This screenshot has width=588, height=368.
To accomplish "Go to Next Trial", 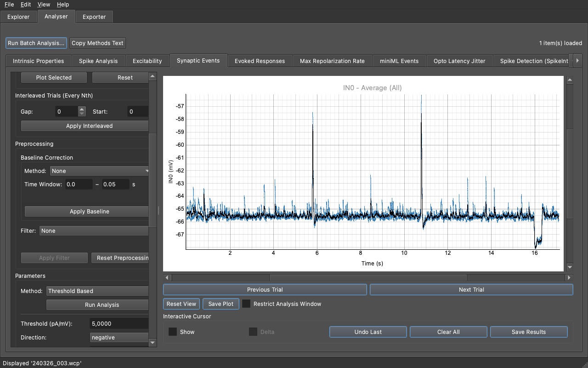I will [471, 290].
